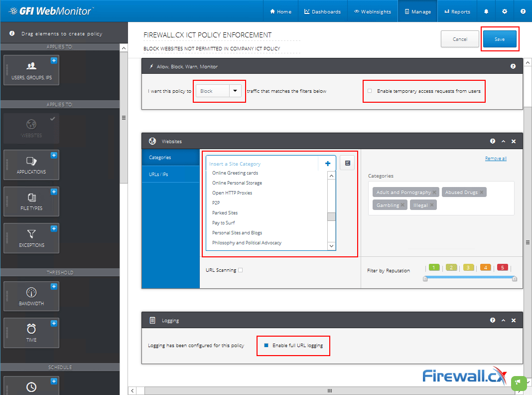
Task: Click the right handle of reputation slider
Action: (515, 278)
